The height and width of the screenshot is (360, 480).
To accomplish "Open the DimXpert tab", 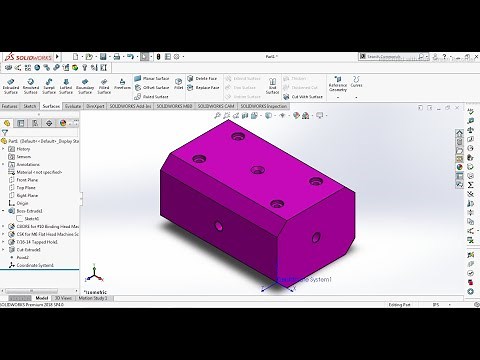I will [x=95, y=106].
